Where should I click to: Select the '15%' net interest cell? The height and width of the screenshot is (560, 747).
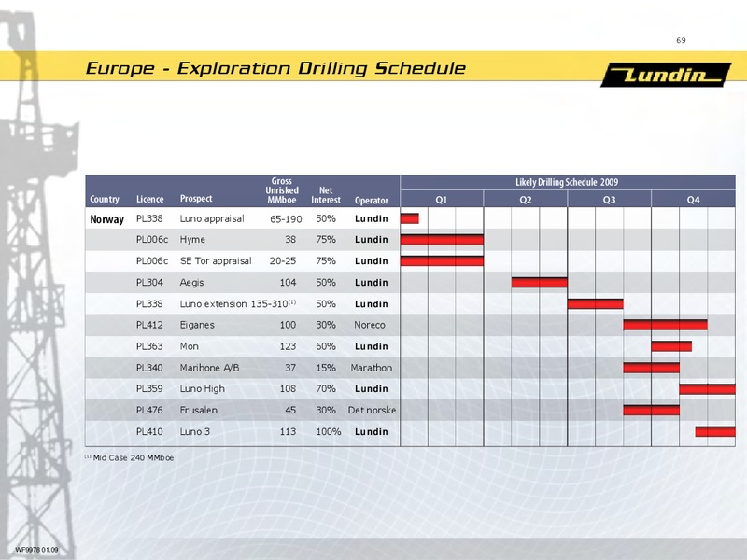click(x=326, y=368)
